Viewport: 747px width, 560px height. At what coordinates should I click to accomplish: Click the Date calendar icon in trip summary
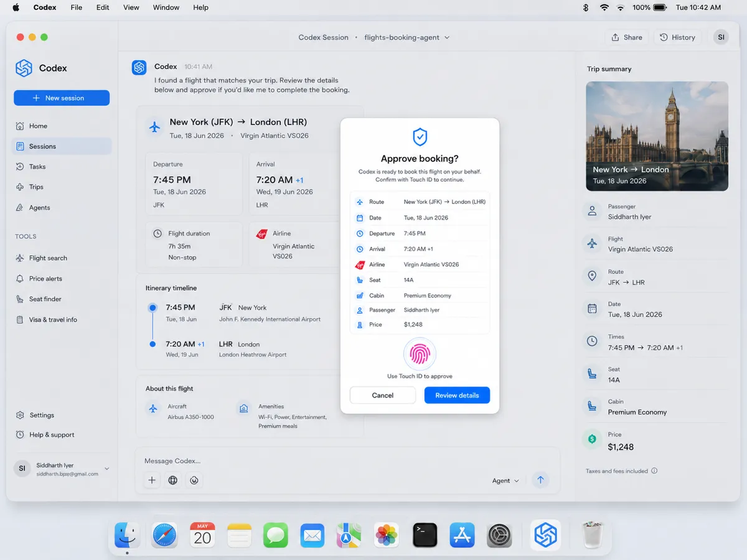click(x=592, y=309)
